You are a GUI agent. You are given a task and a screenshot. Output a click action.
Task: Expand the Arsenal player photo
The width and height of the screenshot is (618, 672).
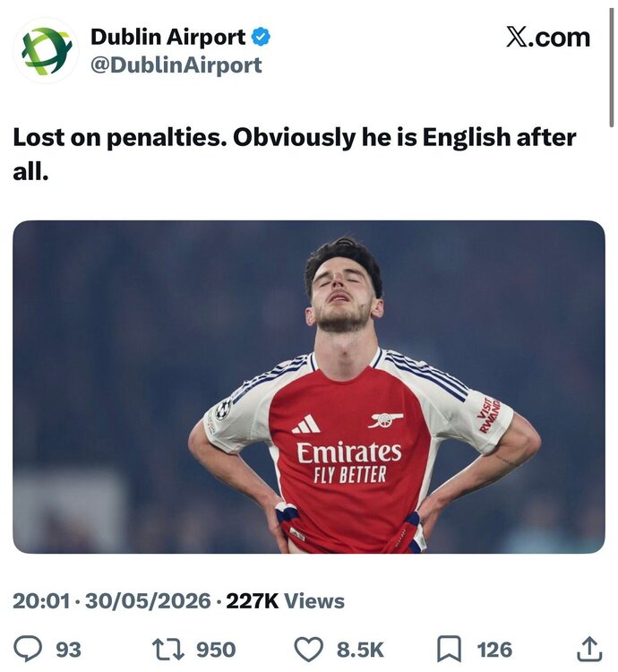(309, 386)
